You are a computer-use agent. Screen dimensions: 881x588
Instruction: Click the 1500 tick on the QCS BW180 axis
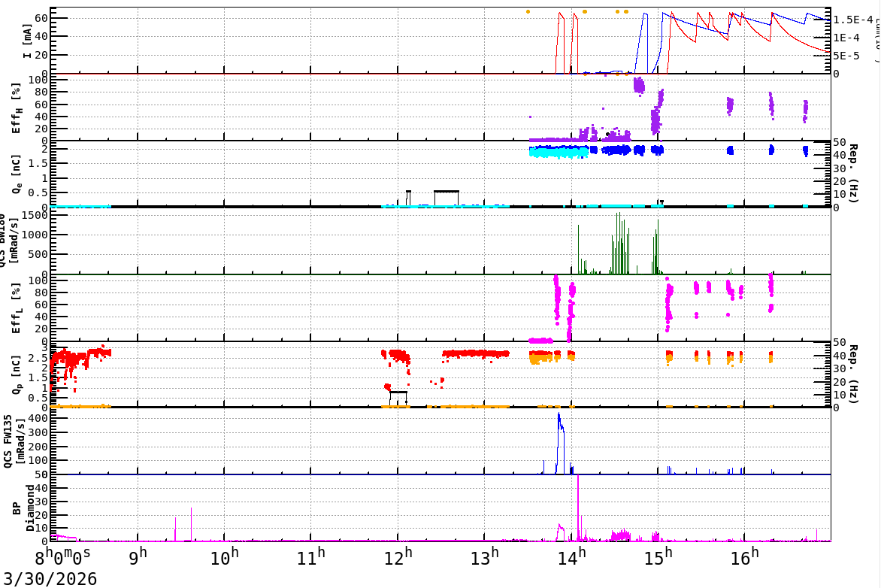click(x=35, y=215)
